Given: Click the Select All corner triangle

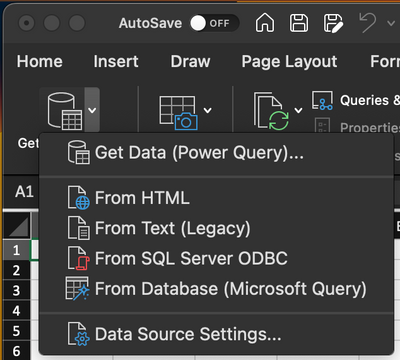Looking at the screenshot, I should 17,227.
